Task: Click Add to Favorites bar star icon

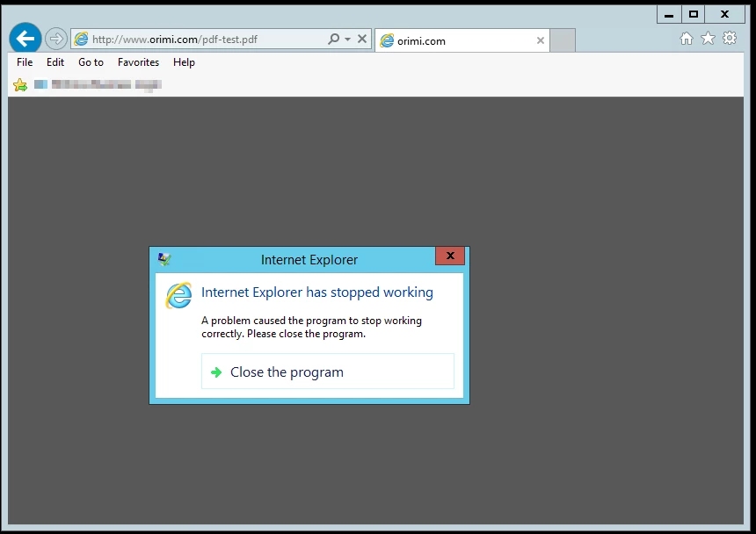Action: pos(20,85)
